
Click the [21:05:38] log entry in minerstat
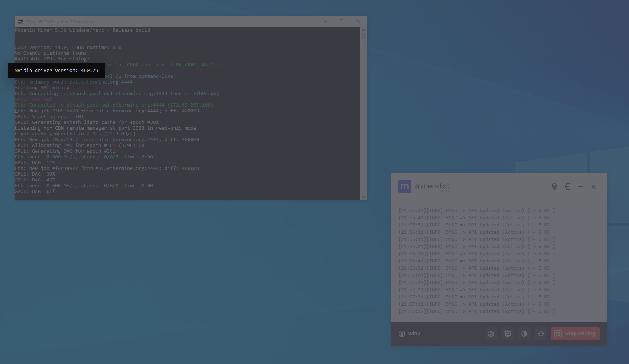(x=477, y=211)
